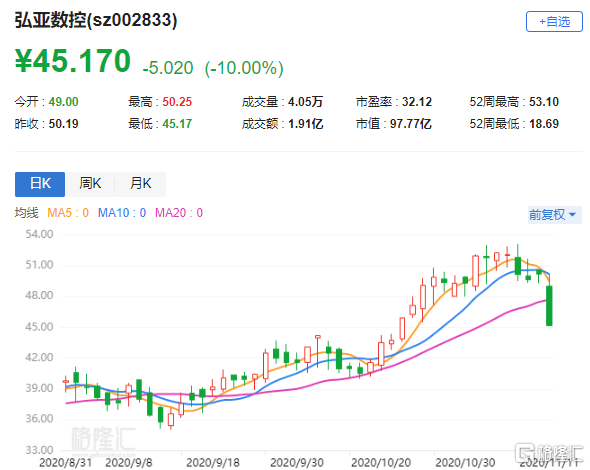
Task: Click the MA5 moving average label
Action: click(68, 213)
